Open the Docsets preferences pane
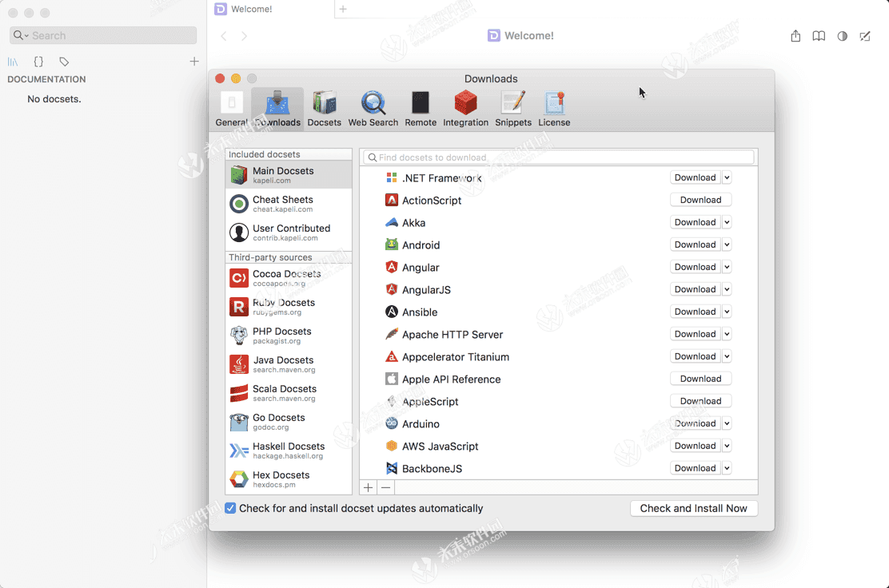Screen dimensions: 889x588 pyautogui.click(x=325, y=108)
